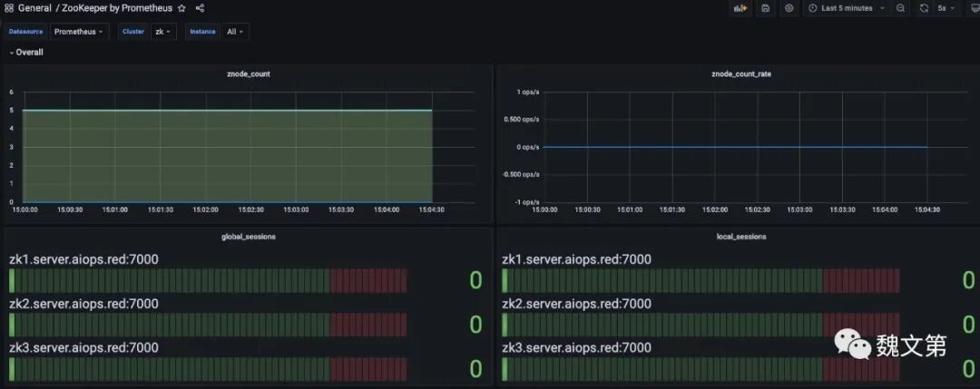The width and height of the screenshot is (980, 389).
Task: Open the global_sessions panel title menu
Action: coord(248,237)
